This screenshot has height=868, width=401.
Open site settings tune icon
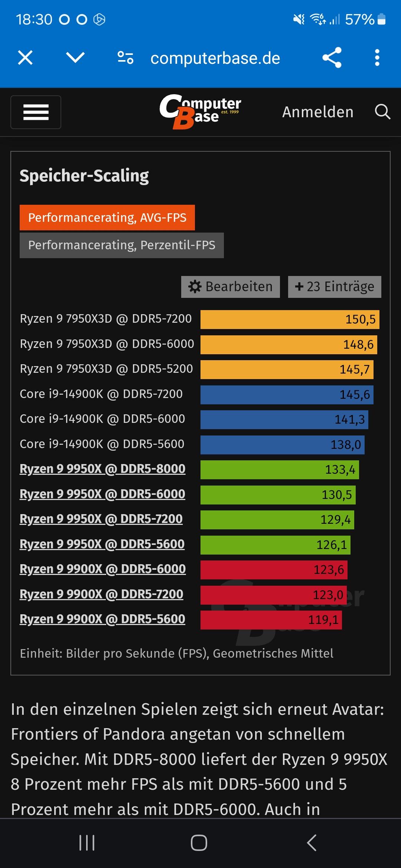[x=125, y=58]
